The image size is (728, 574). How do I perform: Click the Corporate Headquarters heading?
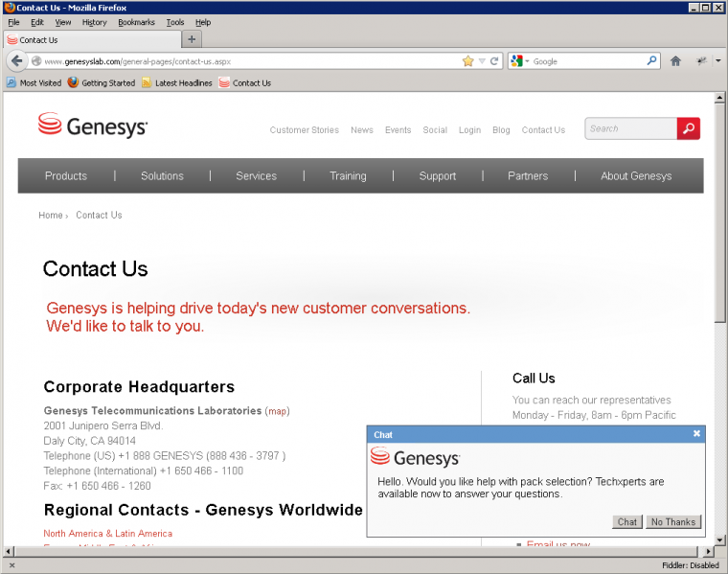tap(139, 386)
